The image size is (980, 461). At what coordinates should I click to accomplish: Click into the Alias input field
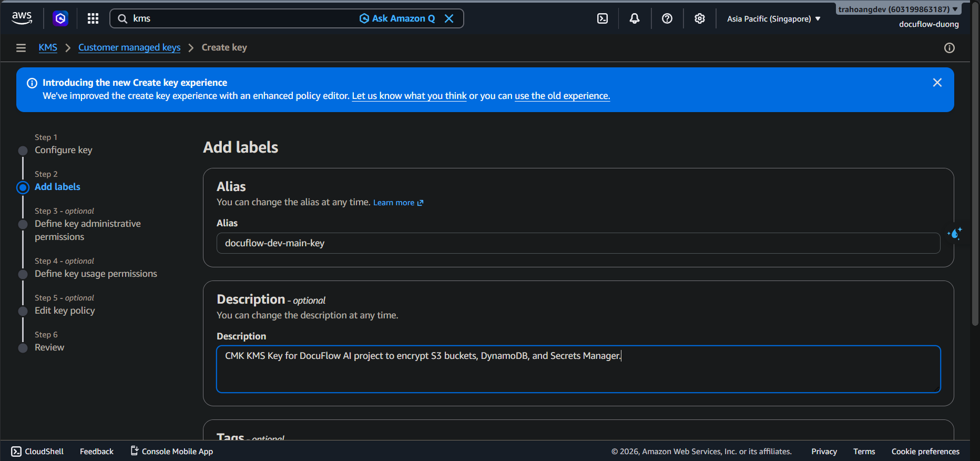click(x=578, y=243)
